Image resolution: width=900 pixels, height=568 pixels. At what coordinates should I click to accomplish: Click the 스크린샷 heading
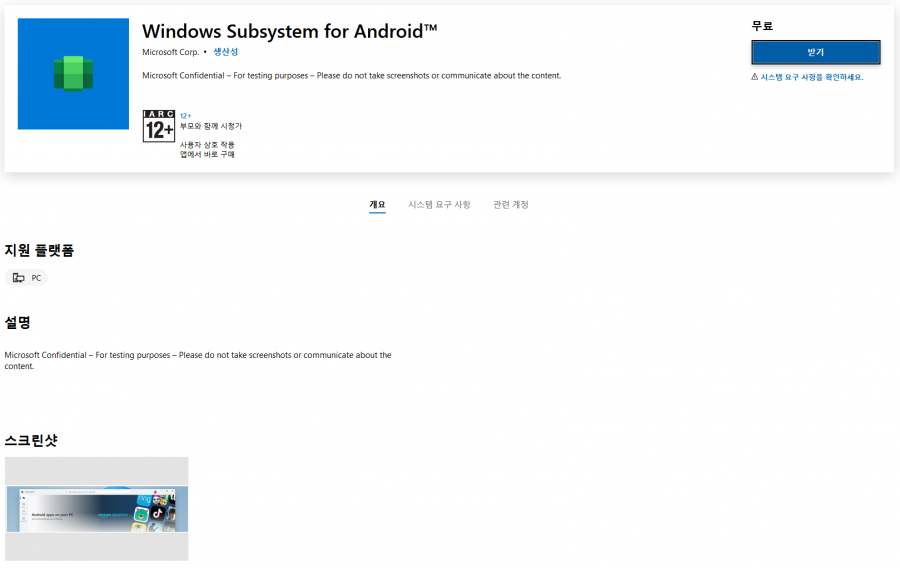click(31, 441)
